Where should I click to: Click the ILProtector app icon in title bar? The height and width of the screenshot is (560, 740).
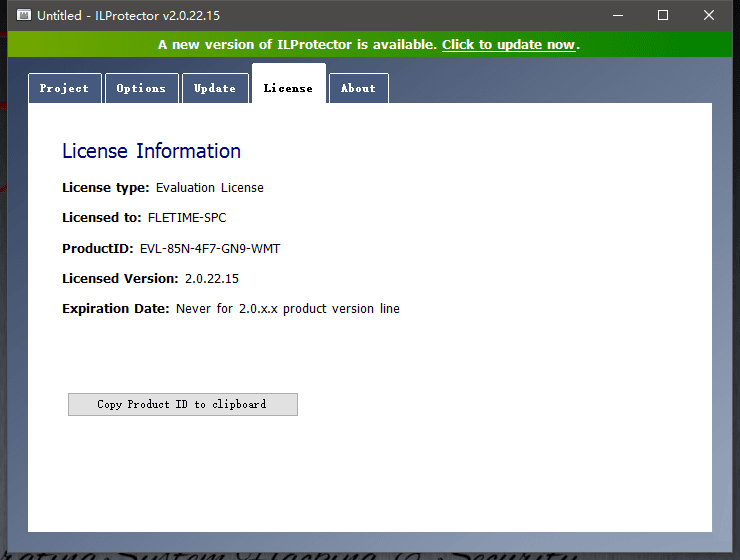(x=24, y=15)
